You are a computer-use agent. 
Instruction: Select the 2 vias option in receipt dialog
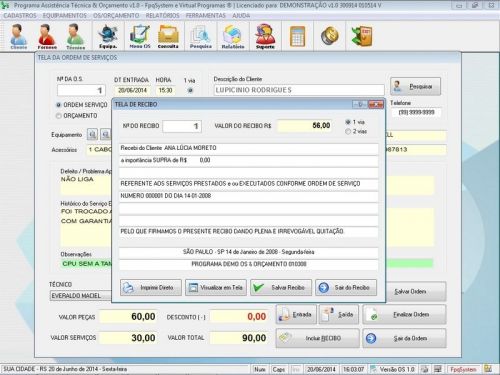348,131
